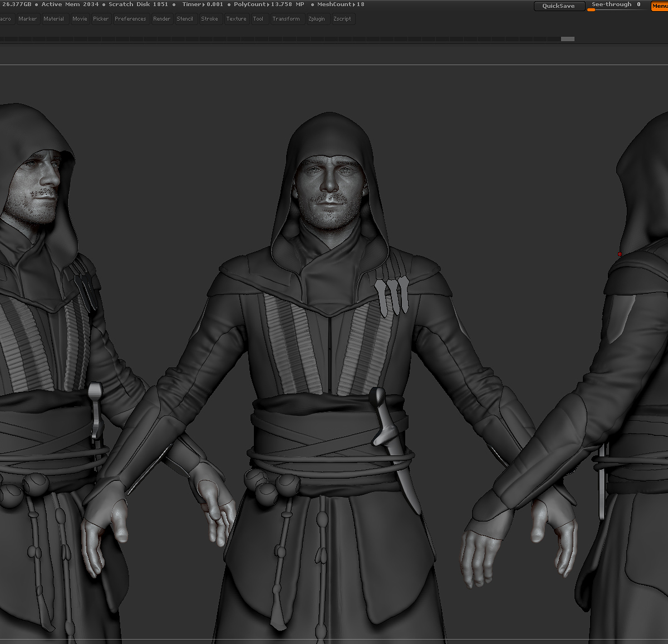Open the Render menu
The image size is (668, 644).
point(162,19)
